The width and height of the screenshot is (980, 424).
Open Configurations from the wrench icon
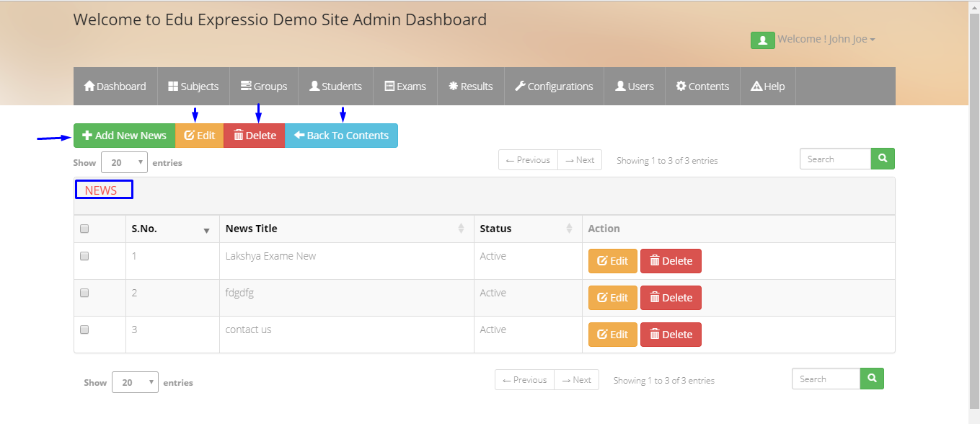[x=520, y=86]
